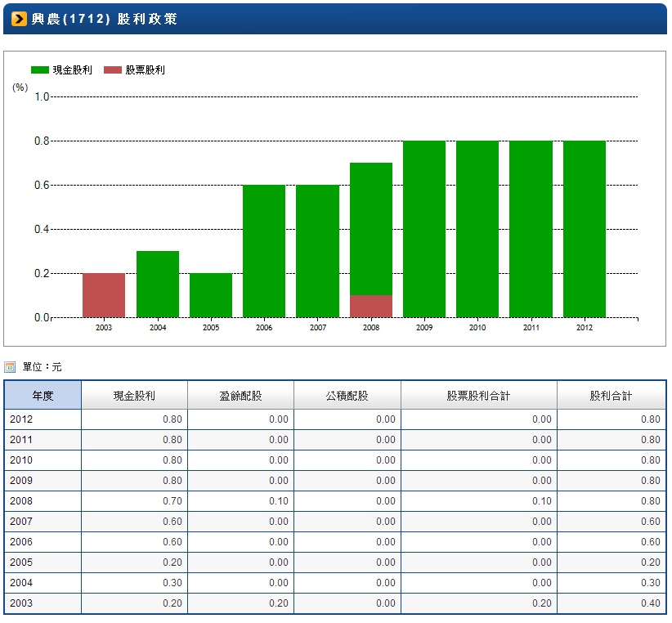Click the green segment of 2008 bar
Image resolution: width=672 pixels, height=623 pixels.
point(371,229)
